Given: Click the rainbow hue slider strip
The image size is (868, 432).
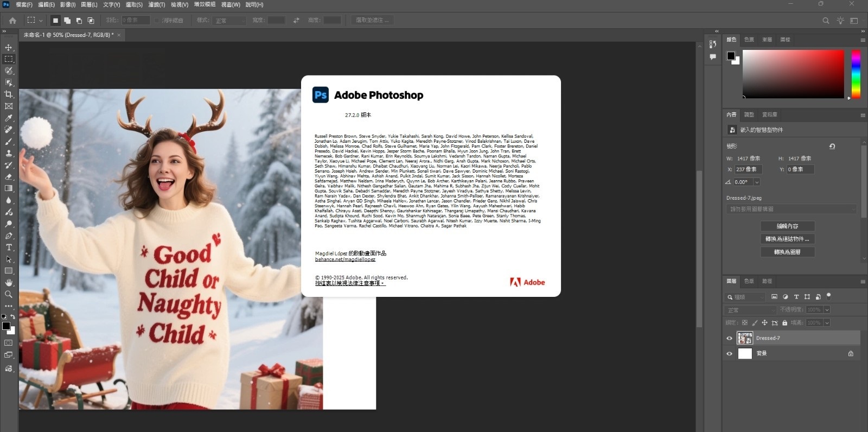Looking at the screenshot, I should (x=856, y=74).
